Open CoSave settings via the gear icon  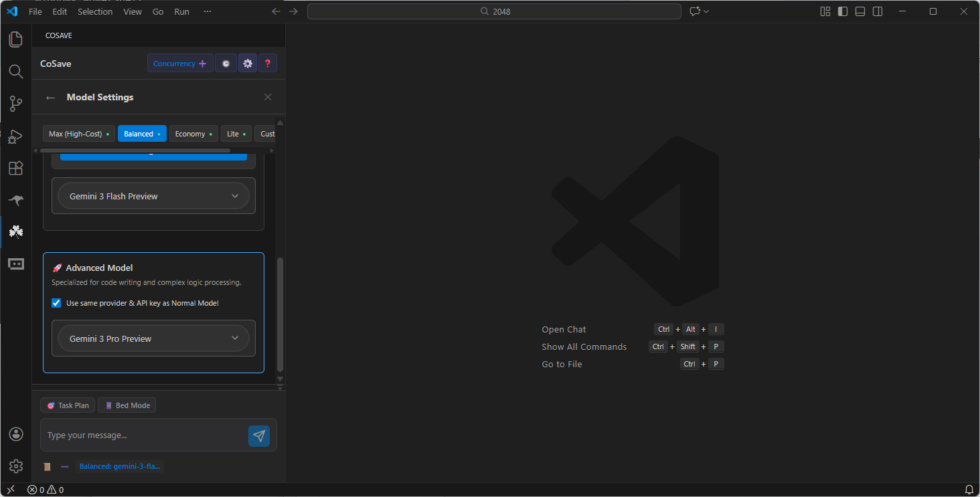[247, 63]
